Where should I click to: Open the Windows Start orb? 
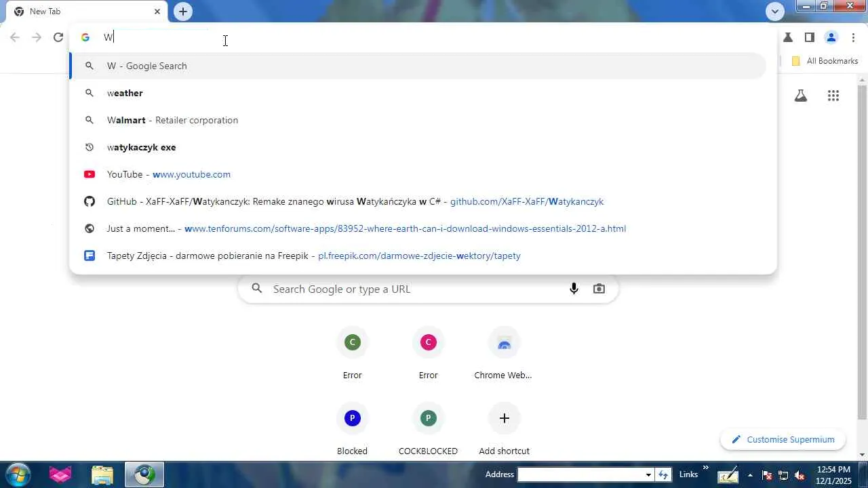tap(18, 474)
